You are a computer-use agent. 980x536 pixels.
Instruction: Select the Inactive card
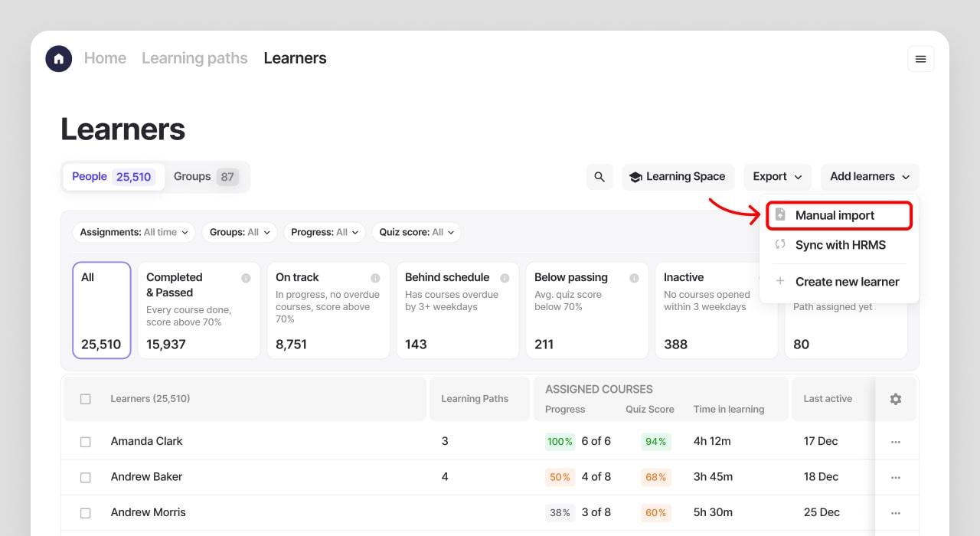(717, 310)
